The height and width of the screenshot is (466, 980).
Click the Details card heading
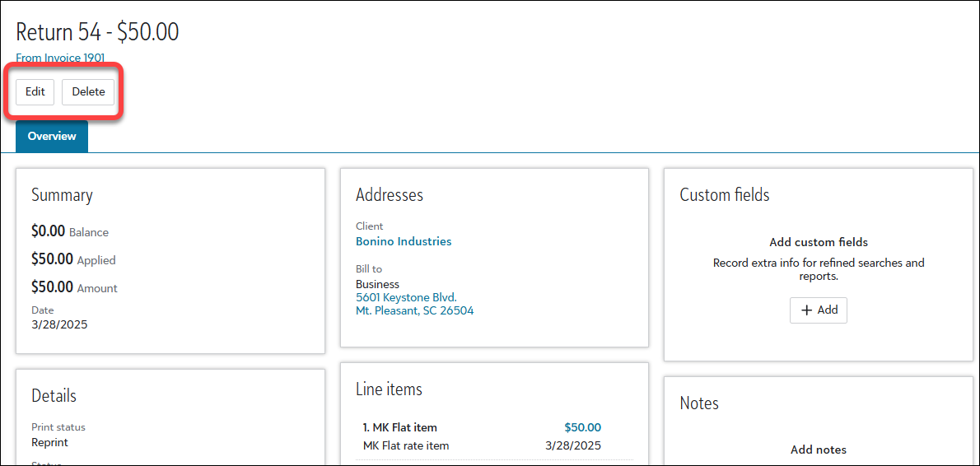pyautogui.click(x=54, y=396)
